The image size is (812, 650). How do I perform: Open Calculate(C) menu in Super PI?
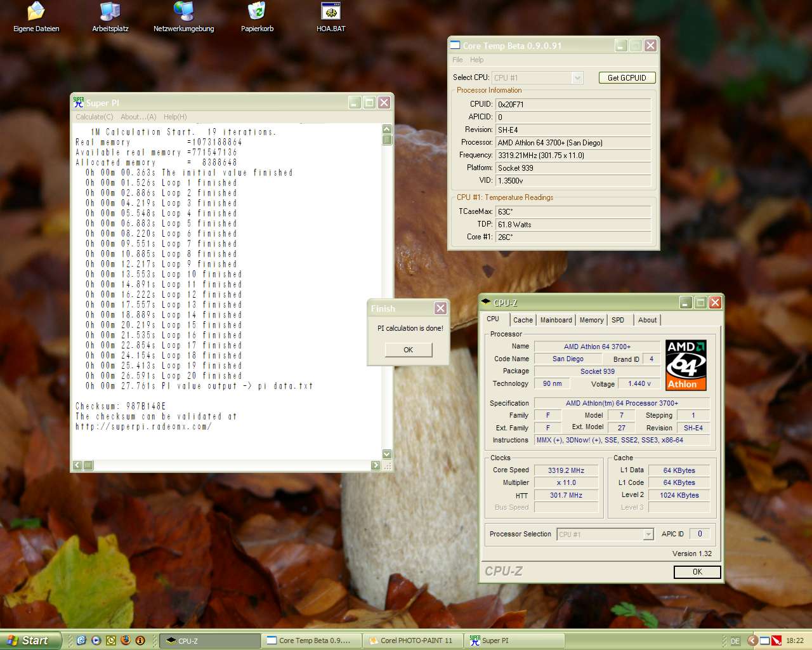[95, 117]
